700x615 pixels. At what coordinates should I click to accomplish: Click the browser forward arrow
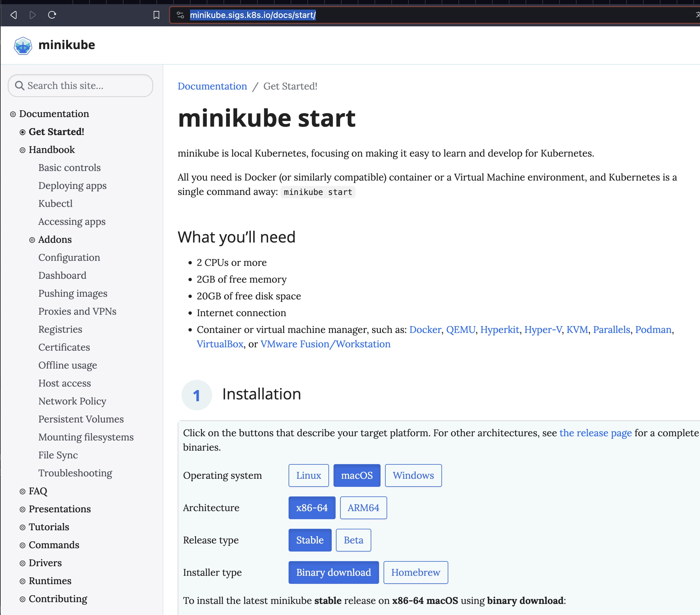pyautogui.click(x=33, y=15)
